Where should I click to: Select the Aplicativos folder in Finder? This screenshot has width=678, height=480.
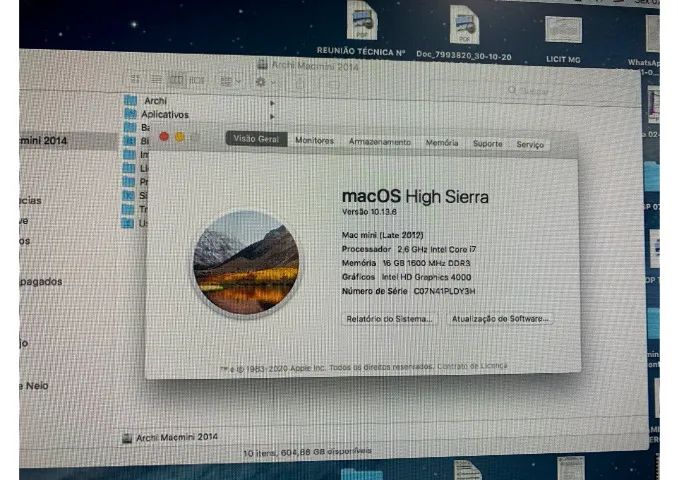click(165, 115)
